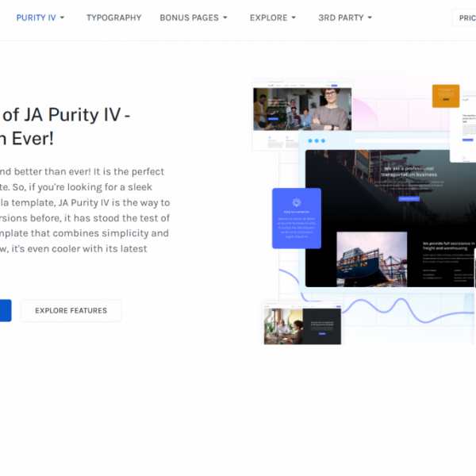476x476 pixels.
Task: Click the partially visible PRIC button
Action: point(464,18)
